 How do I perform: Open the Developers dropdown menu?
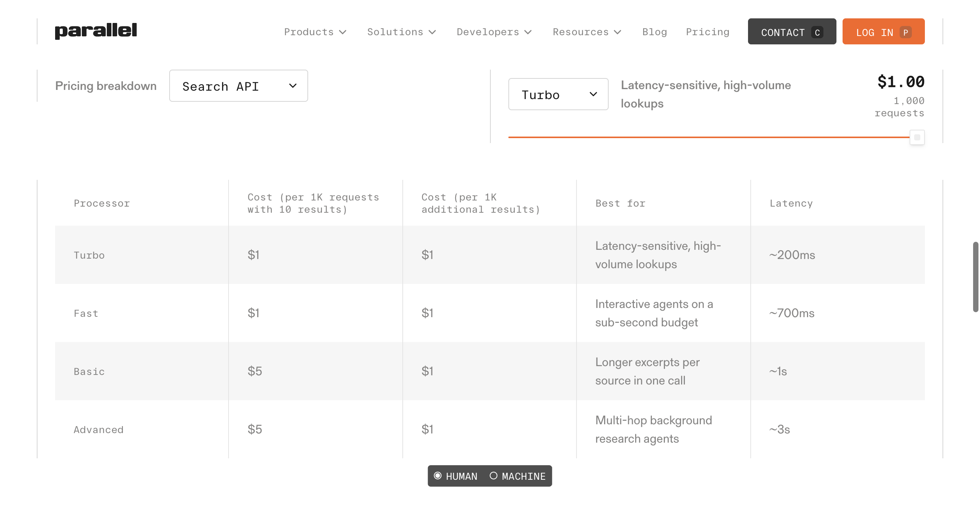pyautogui.click(x=494, y=32)
